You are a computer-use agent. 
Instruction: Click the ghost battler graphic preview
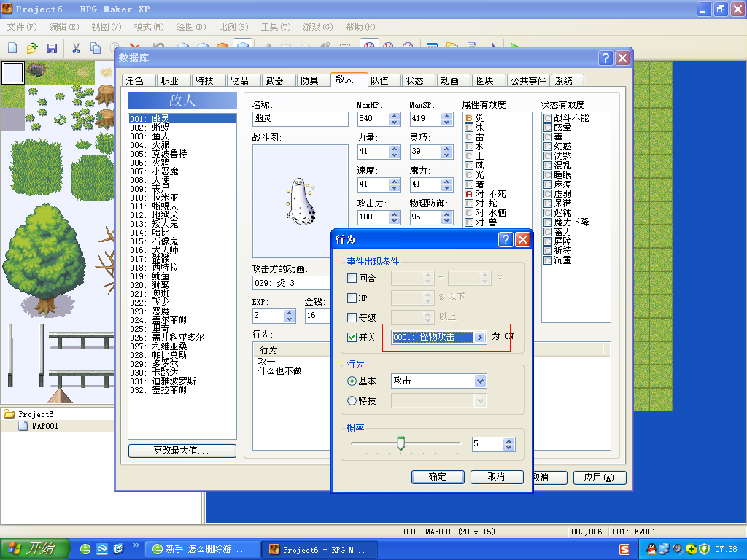(301, 201)
